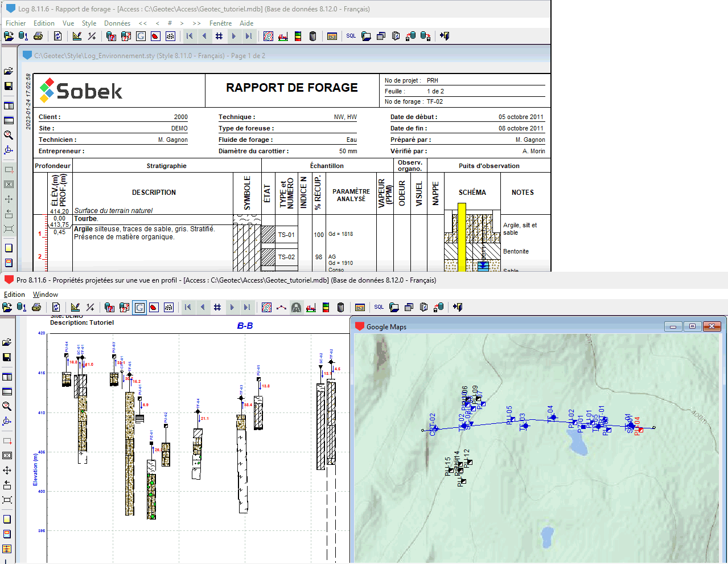The width and height of the screenshot is (728, 564).
Task: Click the contour map icon in Log toolbar
Action: point(268,36)
